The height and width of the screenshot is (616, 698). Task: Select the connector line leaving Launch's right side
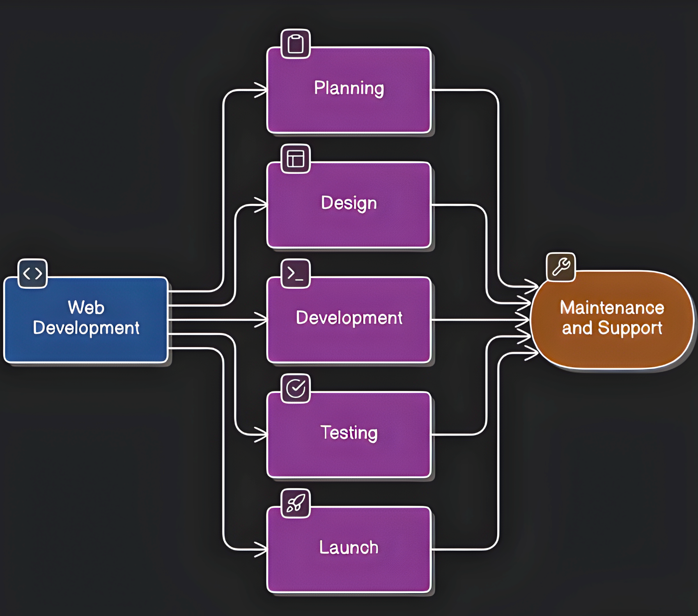pos(464,549)
